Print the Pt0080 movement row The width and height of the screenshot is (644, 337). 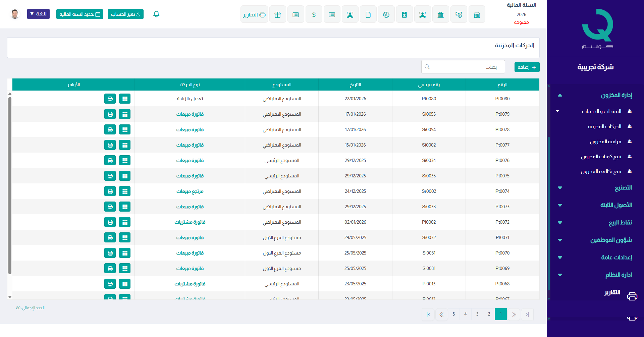[x=110, y=99]
